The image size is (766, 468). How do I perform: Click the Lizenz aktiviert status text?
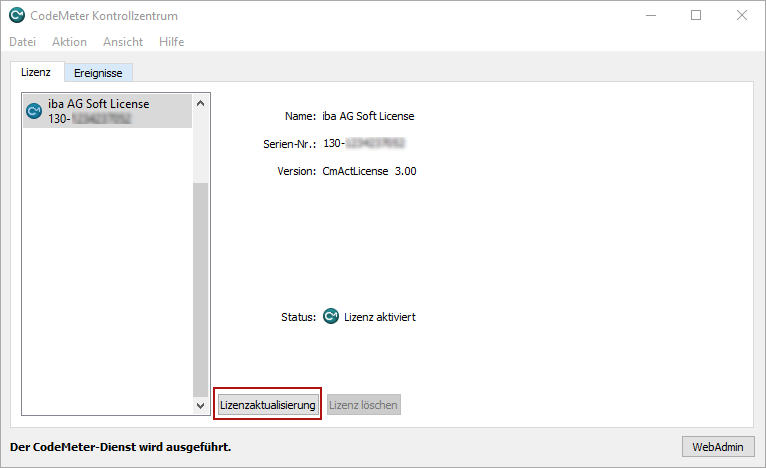click(x=380, y=317)
